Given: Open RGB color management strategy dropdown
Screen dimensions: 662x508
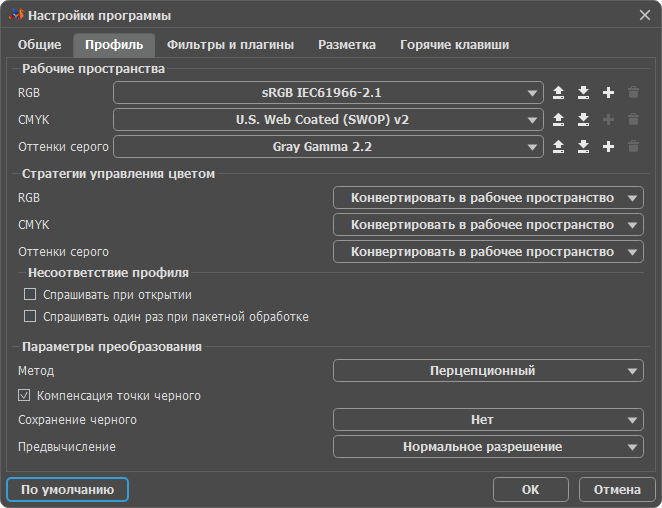Looking at the screenshot, I should (x=488, y=198).
